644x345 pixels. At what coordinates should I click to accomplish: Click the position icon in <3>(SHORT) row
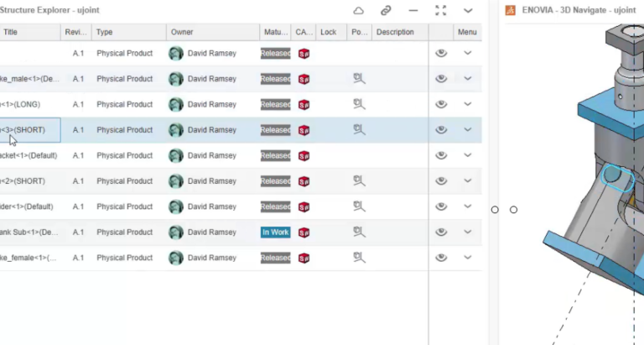[x=360, y=129]
